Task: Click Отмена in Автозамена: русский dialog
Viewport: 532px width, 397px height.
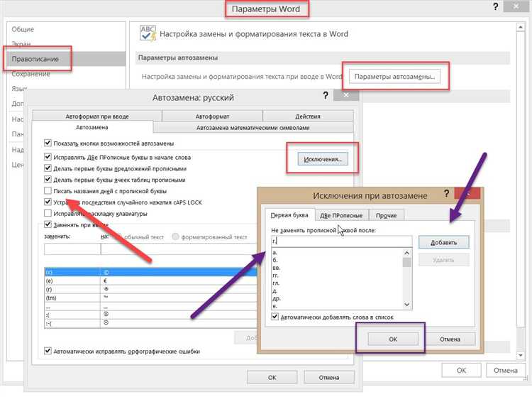Action: pyautogui.click(x=328, y=377)
